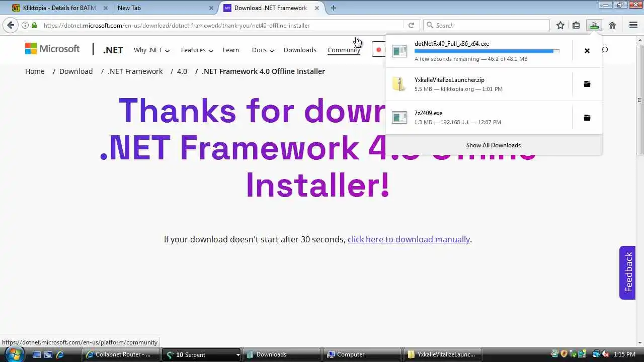Click the site search magnifier icon
Image resolution: width=644 pixels, height=362 pixels.
click(605, 50)
